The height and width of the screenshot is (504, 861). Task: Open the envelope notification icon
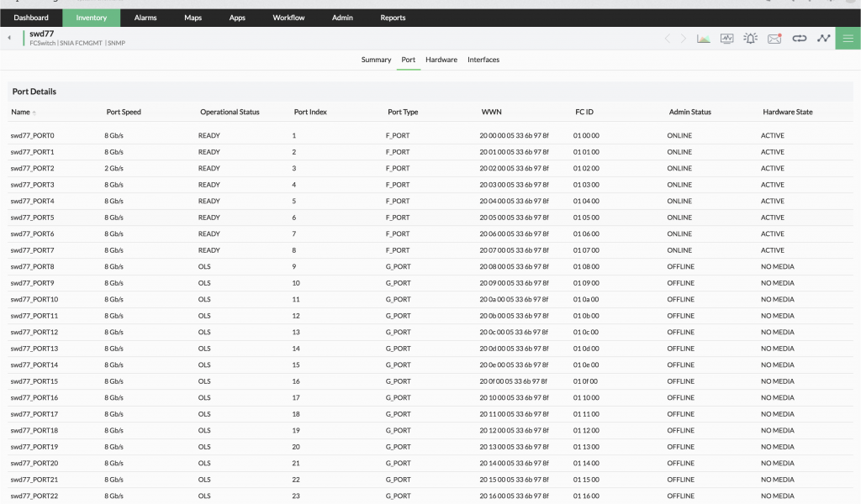(774, 39)
